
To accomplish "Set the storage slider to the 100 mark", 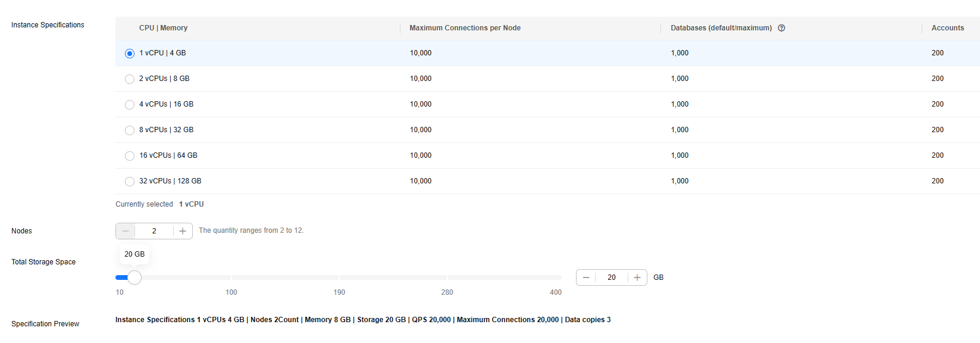I will [x=231, y=277].
